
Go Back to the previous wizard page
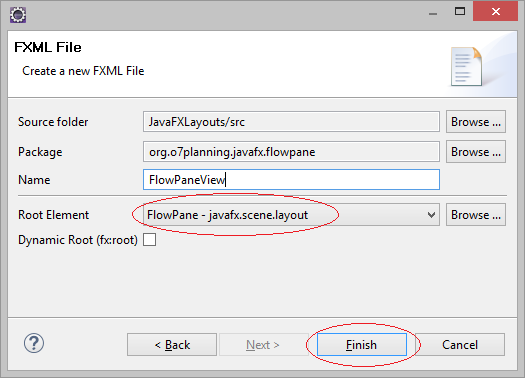[x=172, y=345]
